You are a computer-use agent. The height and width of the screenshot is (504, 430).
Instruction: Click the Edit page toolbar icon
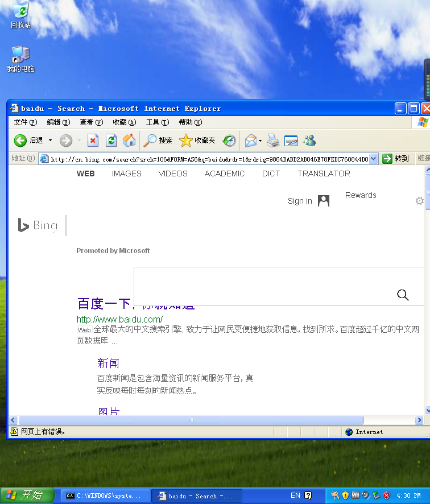(x=291, y=141)
